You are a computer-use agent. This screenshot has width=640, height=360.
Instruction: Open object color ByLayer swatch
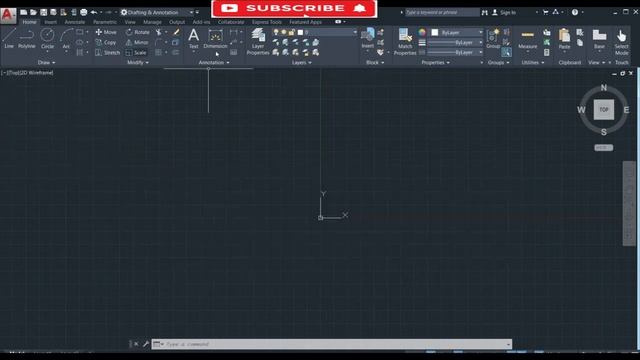tap(435, 32)
